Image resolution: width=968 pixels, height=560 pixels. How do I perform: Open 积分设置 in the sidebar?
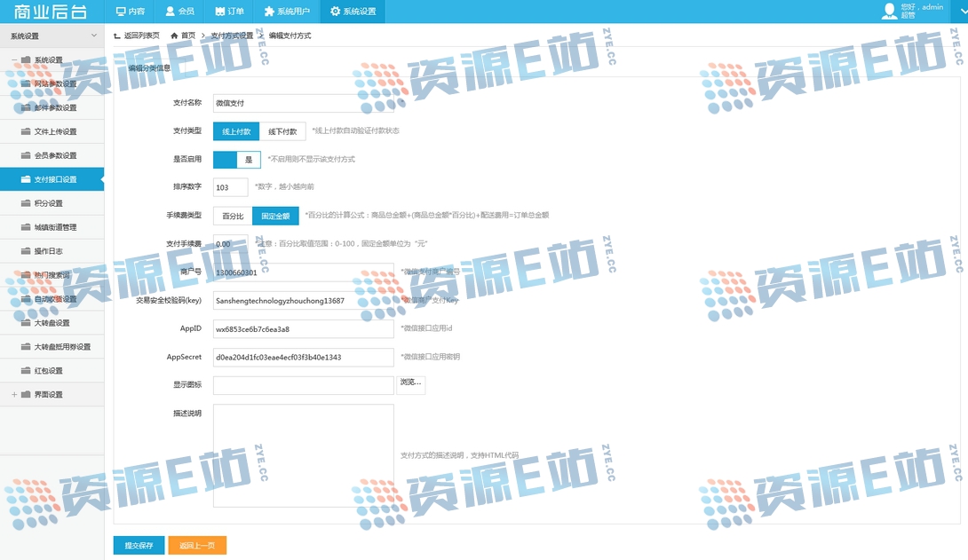[x=49, y=203]
